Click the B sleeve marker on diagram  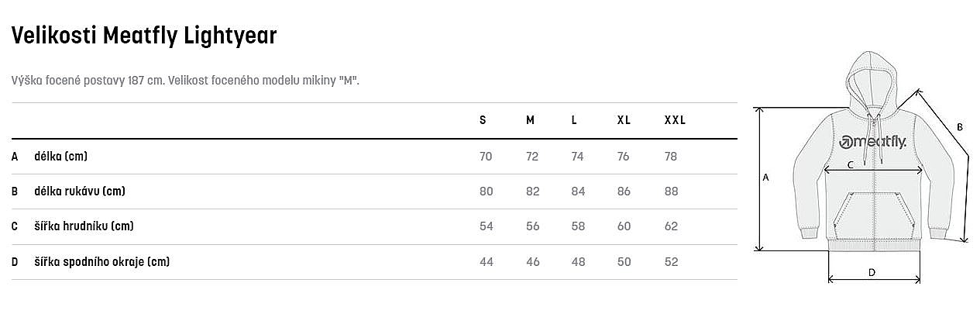(959, 126)
